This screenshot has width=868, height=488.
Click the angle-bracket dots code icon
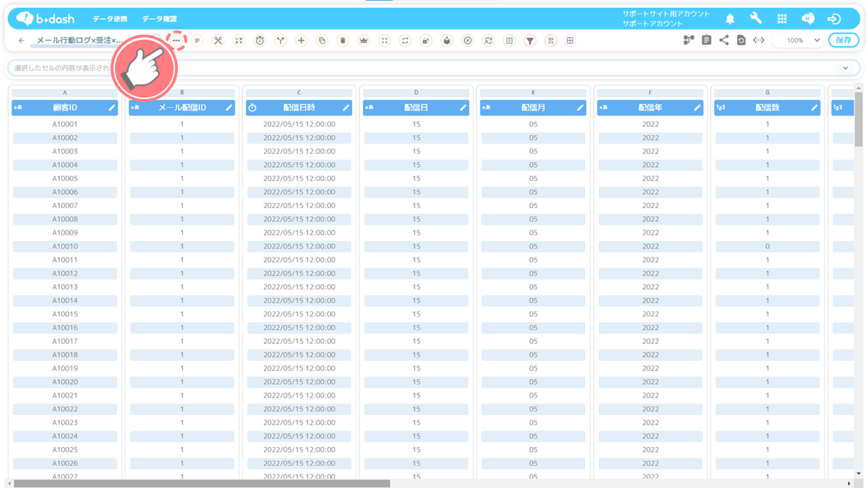pos(759,40)
